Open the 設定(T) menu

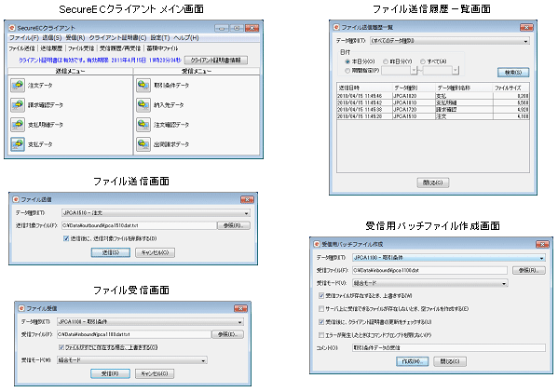click(x=160, y=37)
